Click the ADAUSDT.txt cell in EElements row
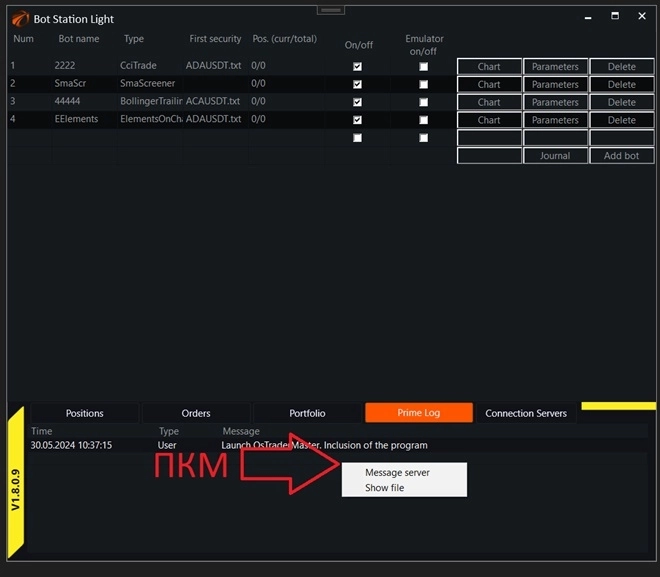Image resolution: width=660 pixels, height=577 pixels. [x=216, y=119]
